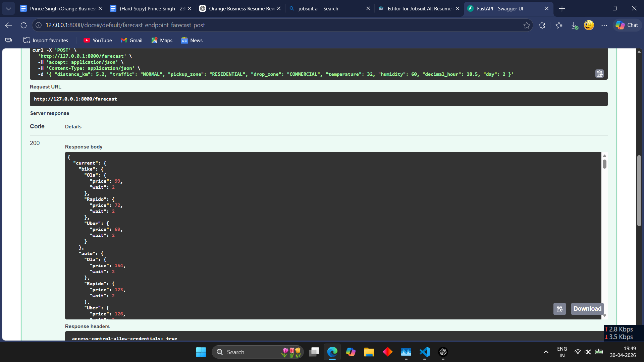The image size is (644, 362).
Task: Download the response body
Action: pos(587,309)
